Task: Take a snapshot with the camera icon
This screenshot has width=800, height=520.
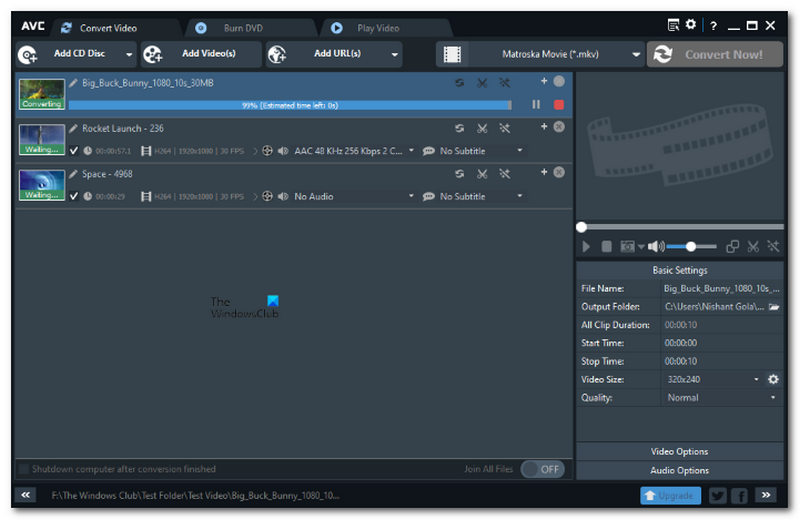Action: tap(628, 246)
